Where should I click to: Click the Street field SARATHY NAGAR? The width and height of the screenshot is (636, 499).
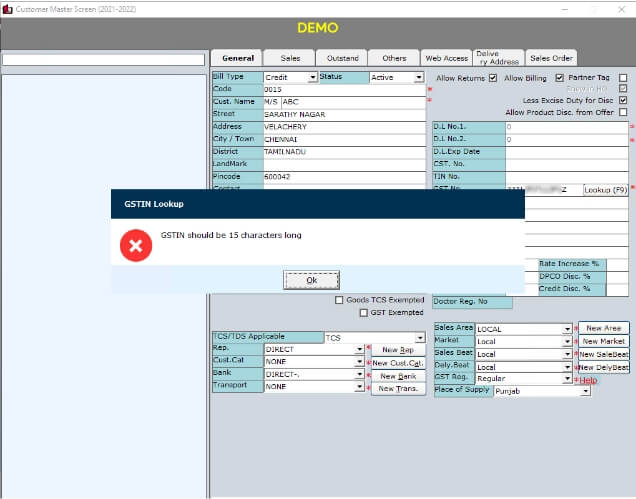tap(344, 114)
